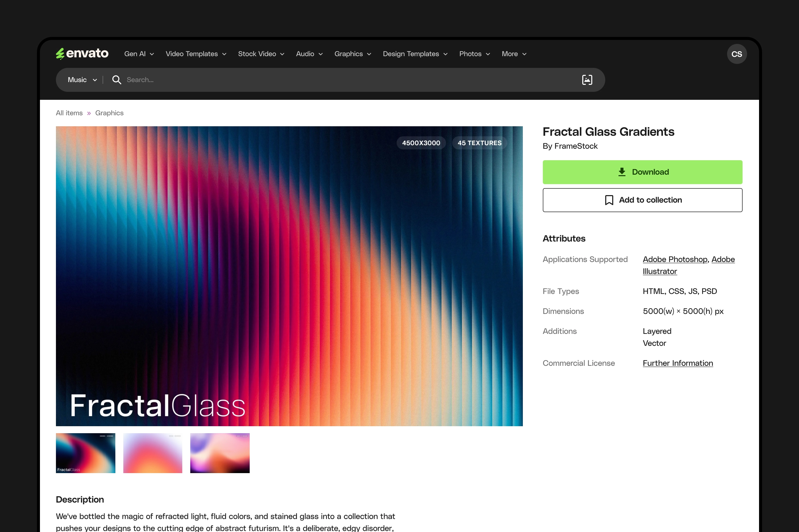This screenshot has height=532, width=799.
Task: Click the Envato logo
Action: pyautogui.click(x=82, y=54)
